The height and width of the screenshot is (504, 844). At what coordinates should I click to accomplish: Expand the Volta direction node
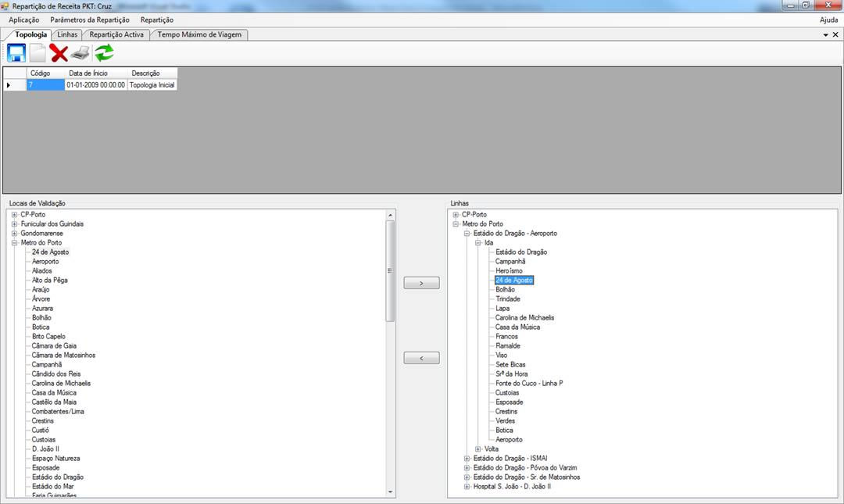[478, 449]
